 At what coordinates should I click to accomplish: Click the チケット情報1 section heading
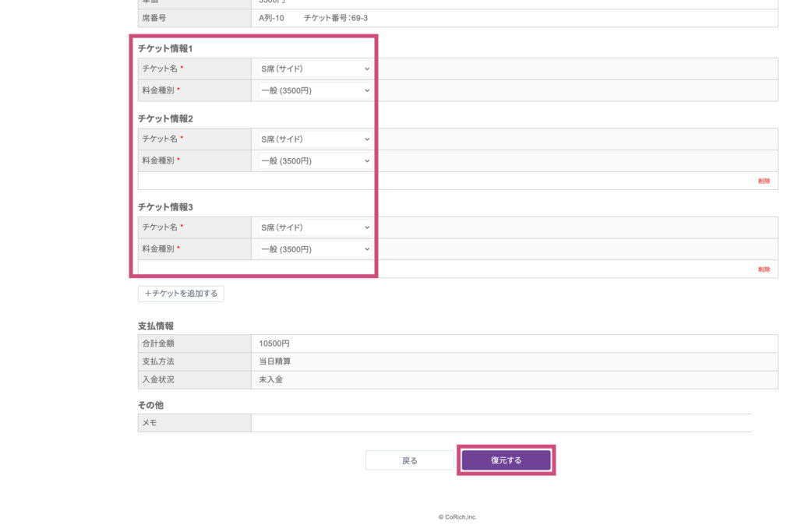tap(164, 48)
